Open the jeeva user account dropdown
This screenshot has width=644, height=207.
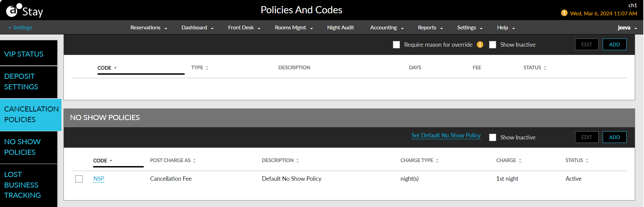tap(627, 28)
